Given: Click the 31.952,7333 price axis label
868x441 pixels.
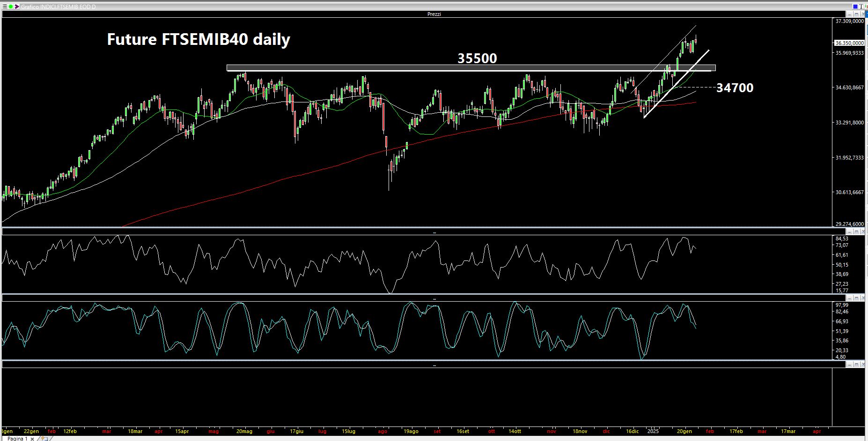Looking at the screenshot, I should 850,158.
